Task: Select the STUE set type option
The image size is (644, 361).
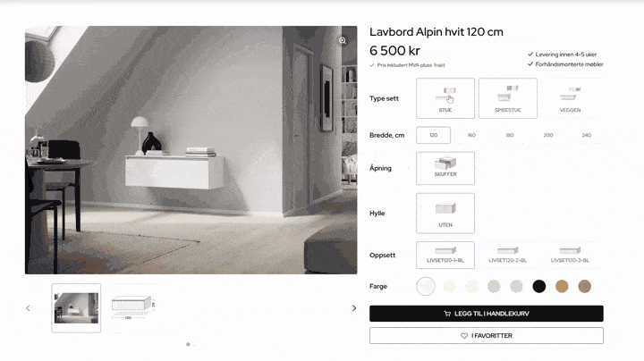Action: click(x=445, y=98)
